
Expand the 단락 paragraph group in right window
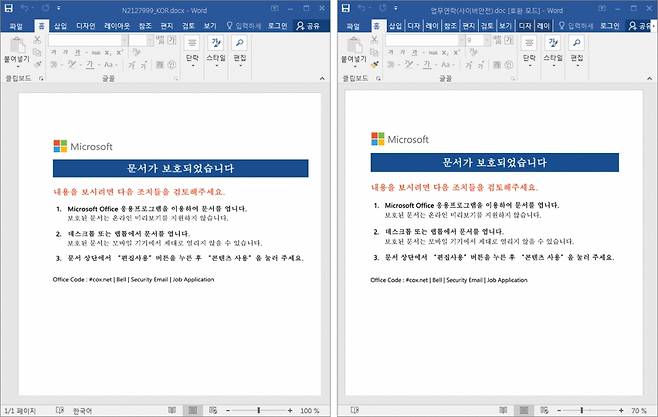(x=529, y=51)
